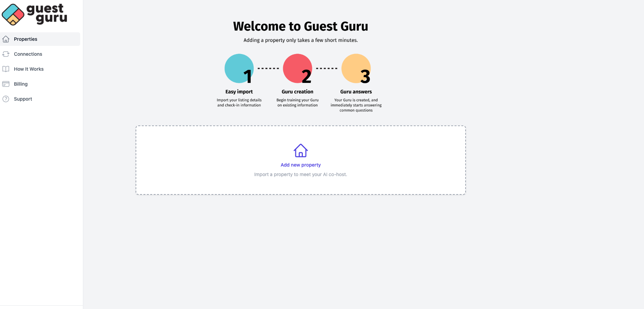This screenshot has height=309, width=644.
Task: Click the red step 2 circle
Action: click(x=298, y=68)
